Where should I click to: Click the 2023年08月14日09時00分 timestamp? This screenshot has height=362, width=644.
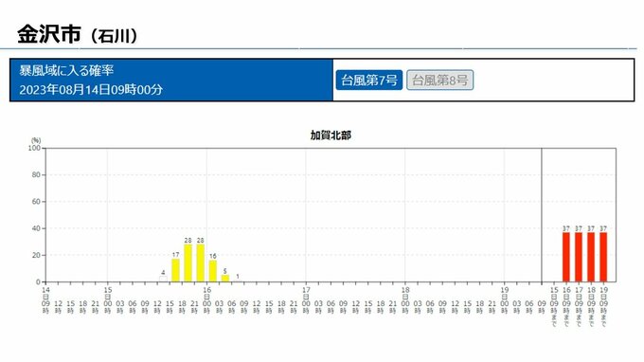point(91,90)
